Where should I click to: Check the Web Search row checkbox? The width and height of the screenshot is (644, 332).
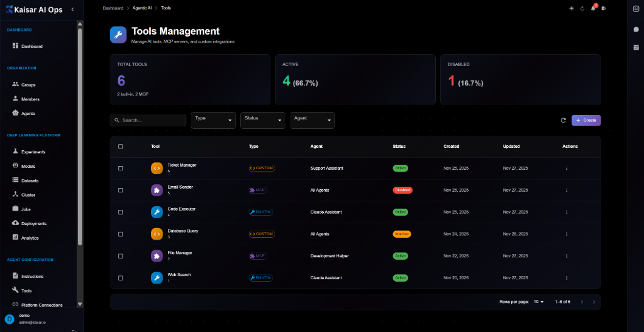120,278
